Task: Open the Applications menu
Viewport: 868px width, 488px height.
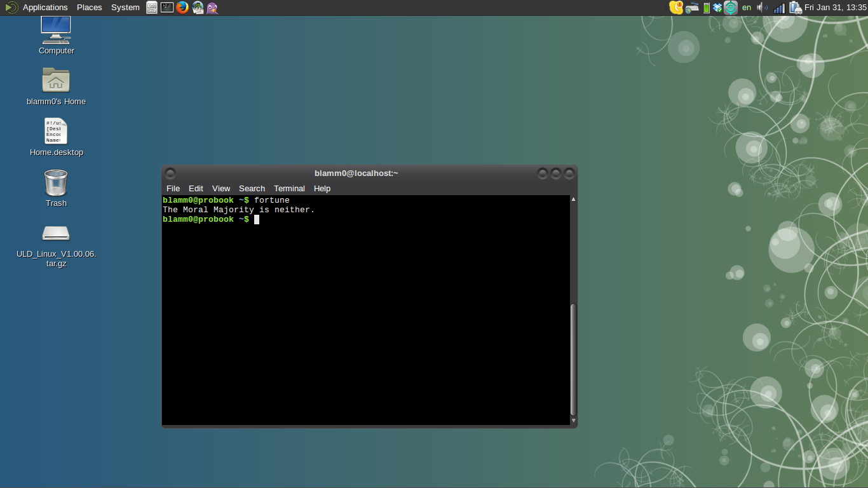Action: point(44,8)
